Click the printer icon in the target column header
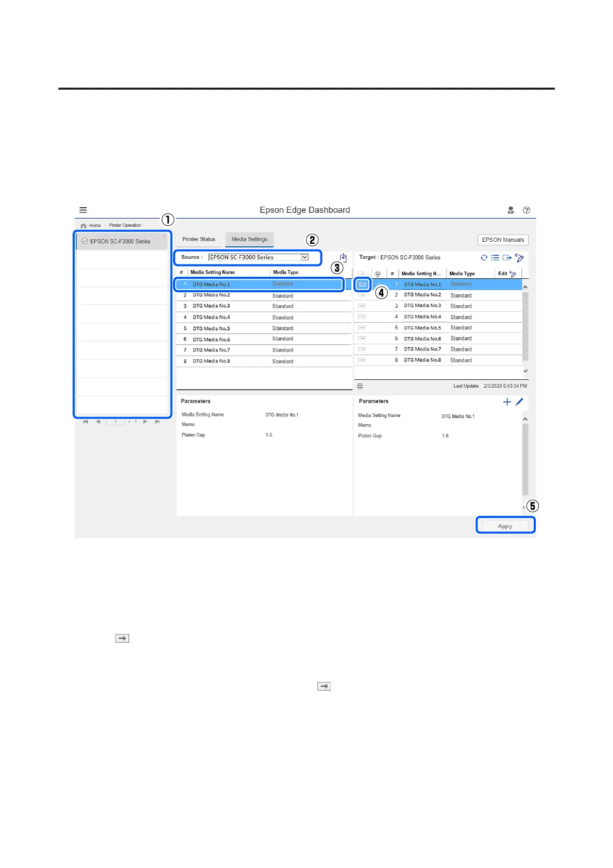 coord(378,274)
